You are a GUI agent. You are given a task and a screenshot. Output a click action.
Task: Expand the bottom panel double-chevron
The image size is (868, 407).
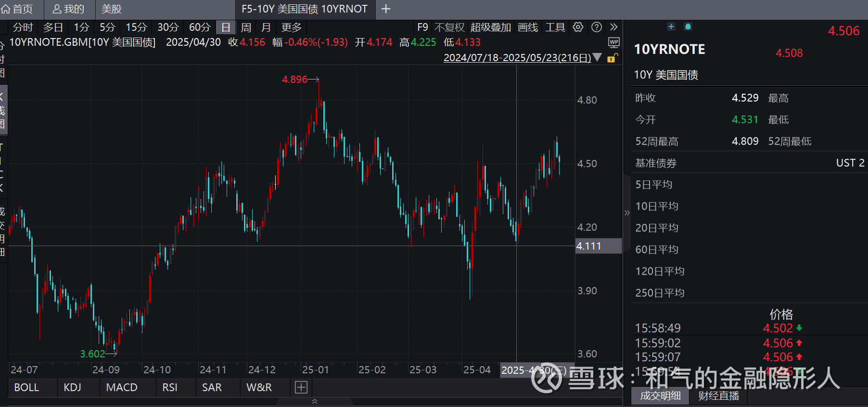coord(315,401)
